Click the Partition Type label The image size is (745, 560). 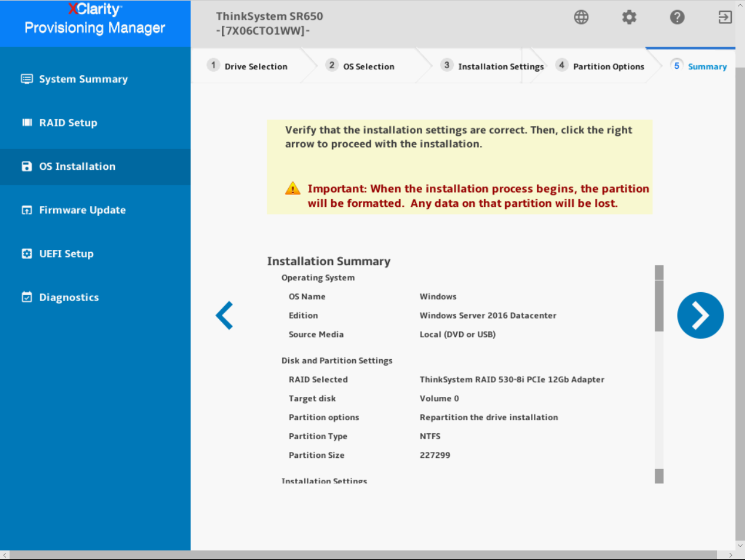318,436
